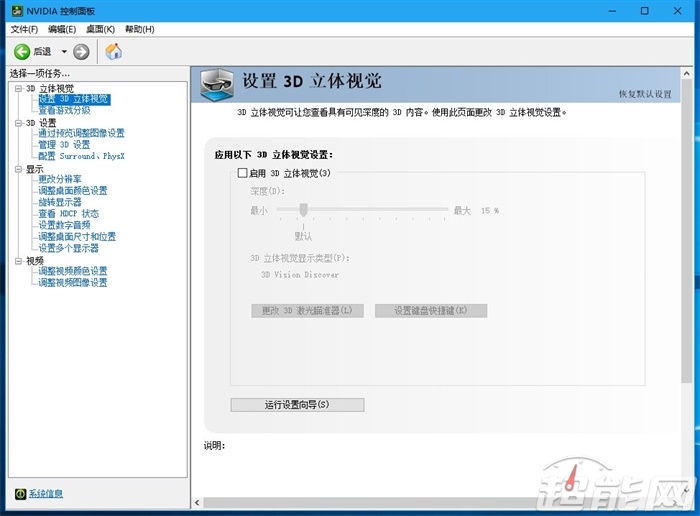Screen dimensions: 700x516
Task: Maximize the NVIDIA control panel window
Action: 645,11
